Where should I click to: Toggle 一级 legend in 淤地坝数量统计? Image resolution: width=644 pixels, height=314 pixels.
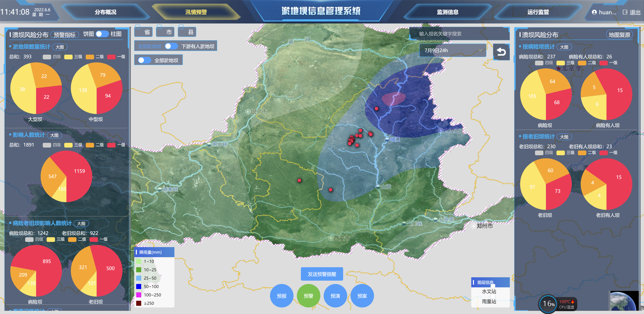coord(116,57)
